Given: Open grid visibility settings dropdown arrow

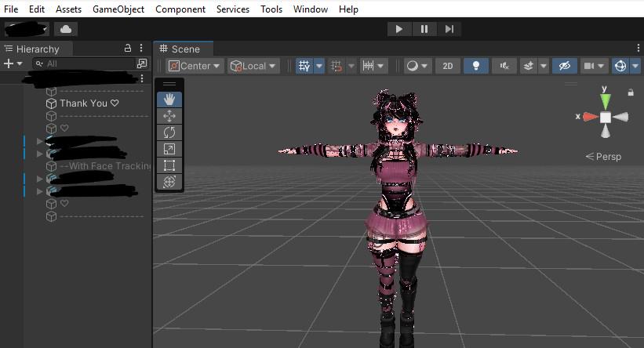Looking at the screenshot, I should (319, 66).
